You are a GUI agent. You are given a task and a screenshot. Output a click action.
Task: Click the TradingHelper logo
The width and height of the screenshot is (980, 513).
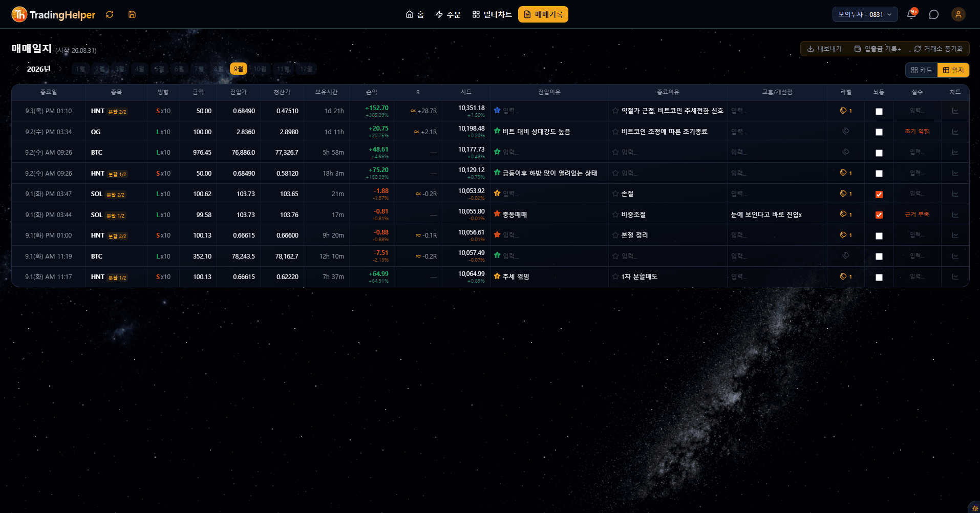click(x=53, y=14)
